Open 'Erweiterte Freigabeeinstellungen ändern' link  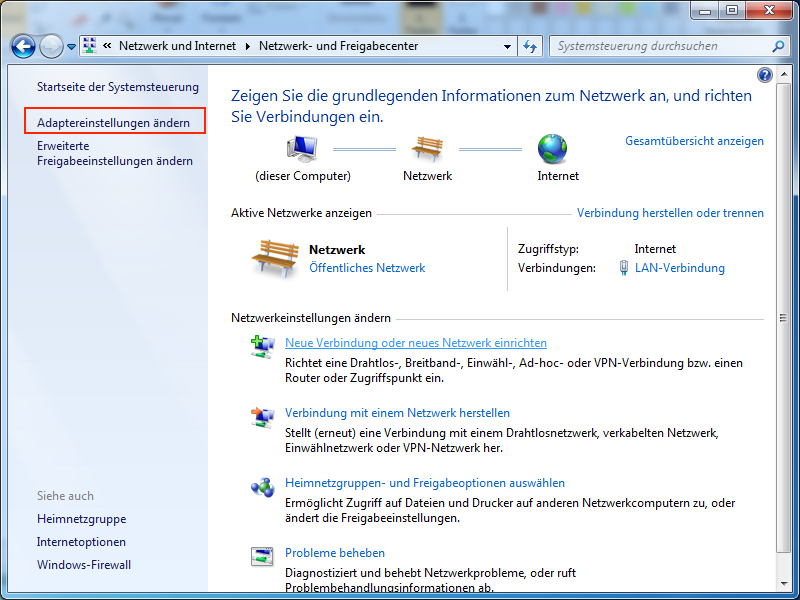click(115, 153)
